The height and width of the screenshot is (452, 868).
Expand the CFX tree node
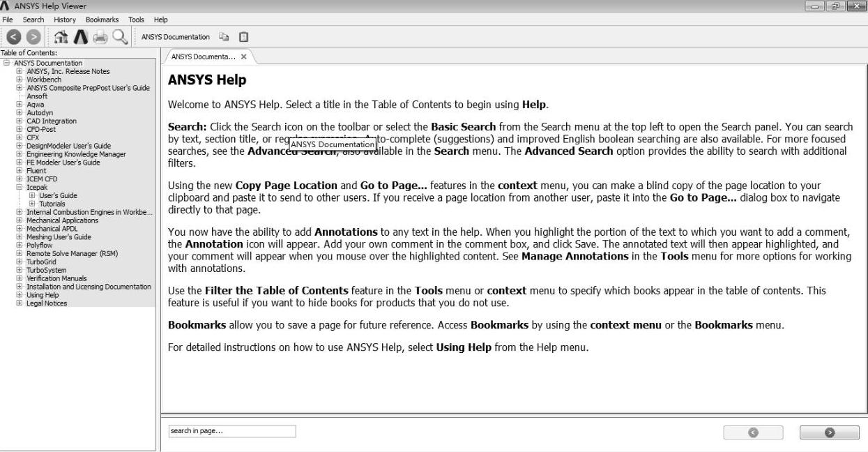pyautogui.click(x=20, y=137)
